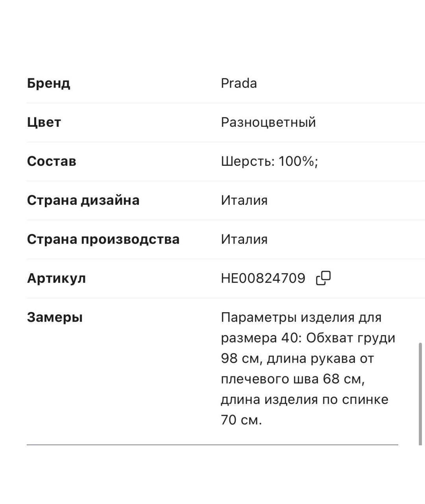This screenshot has height=504, width=425.
Task: Select the Бренд label
Action: click(48, 83)
